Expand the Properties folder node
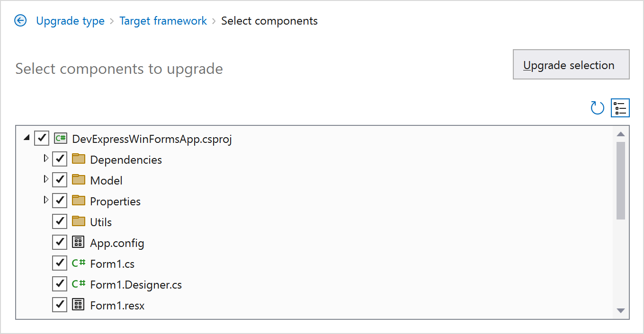 pos(46,201)
